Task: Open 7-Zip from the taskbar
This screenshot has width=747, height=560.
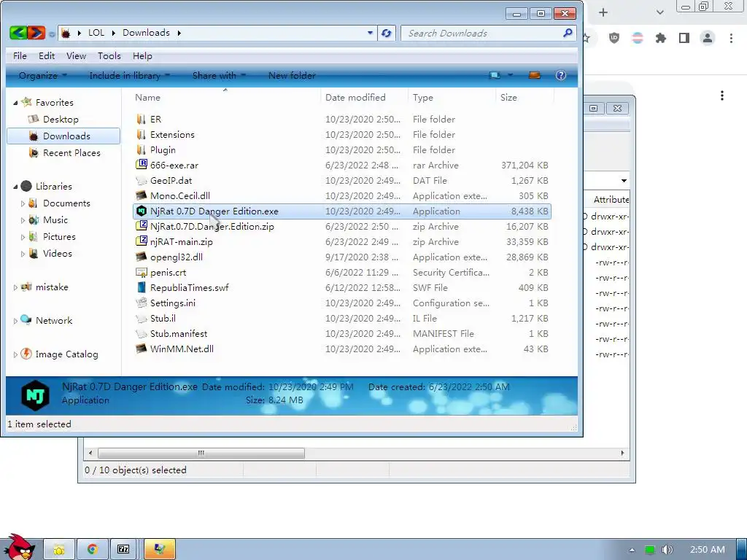Action: tap(123, 550)
